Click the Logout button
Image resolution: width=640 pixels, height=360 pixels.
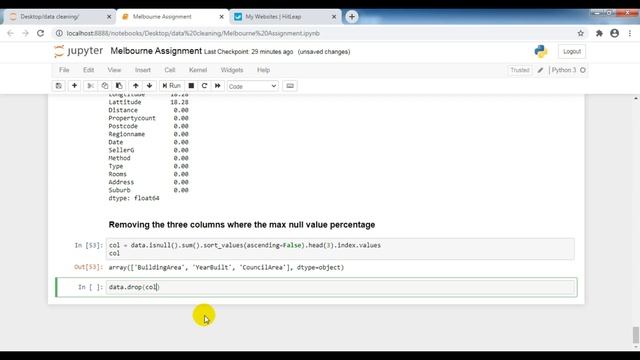571,51
